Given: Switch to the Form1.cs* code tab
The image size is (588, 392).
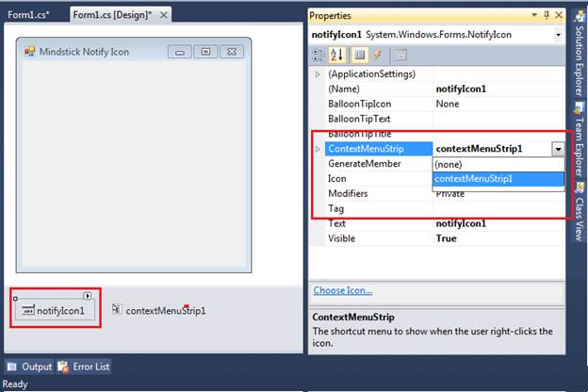Looking at the screenshot, I should (x=28, y=15).
